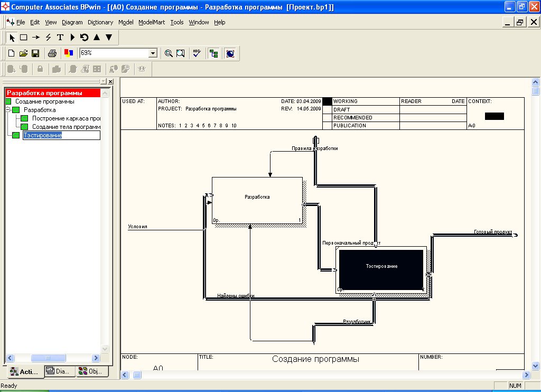Print the diagram with printer icon
Viewport: 541px width, 392px height.
(x=52, y=53)
